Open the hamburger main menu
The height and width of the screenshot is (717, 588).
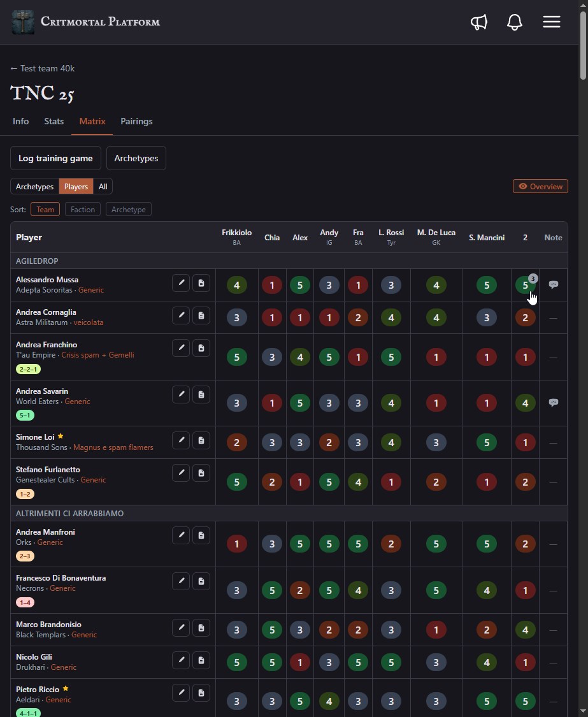point(552,22)
